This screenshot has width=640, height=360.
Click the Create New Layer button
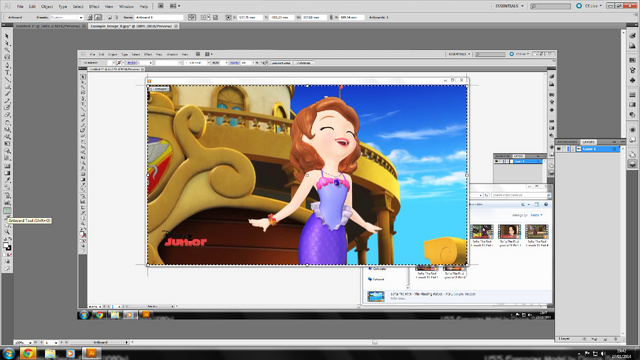[605, 339]
